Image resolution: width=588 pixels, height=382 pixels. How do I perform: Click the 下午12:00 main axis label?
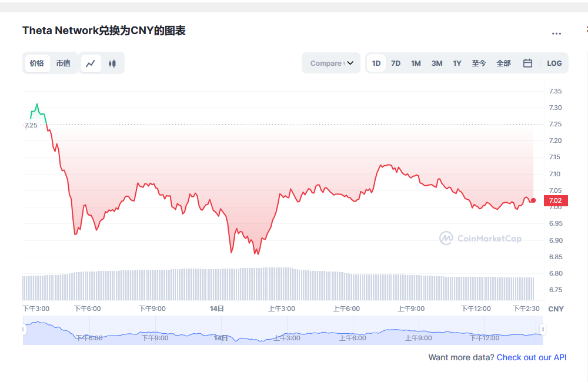point(476,309)
